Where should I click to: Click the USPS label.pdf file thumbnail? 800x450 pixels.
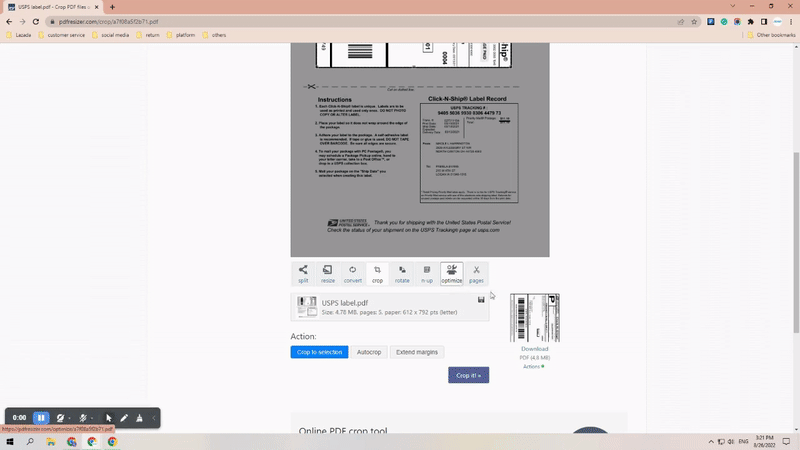pos(307,307)
